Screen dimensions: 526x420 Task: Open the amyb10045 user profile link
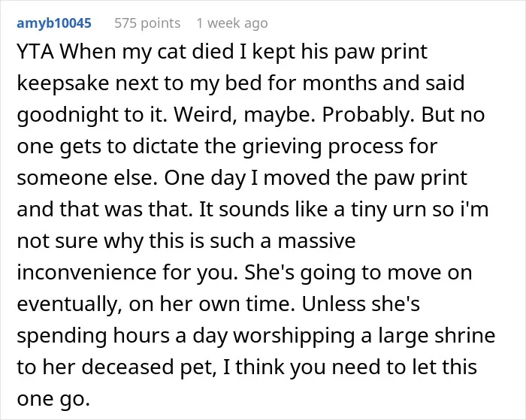tap(54, 23)
